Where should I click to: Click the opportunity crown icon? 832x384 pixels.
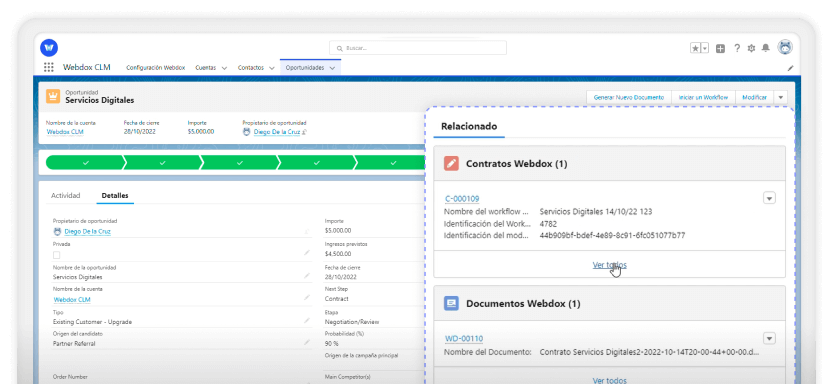53,96
